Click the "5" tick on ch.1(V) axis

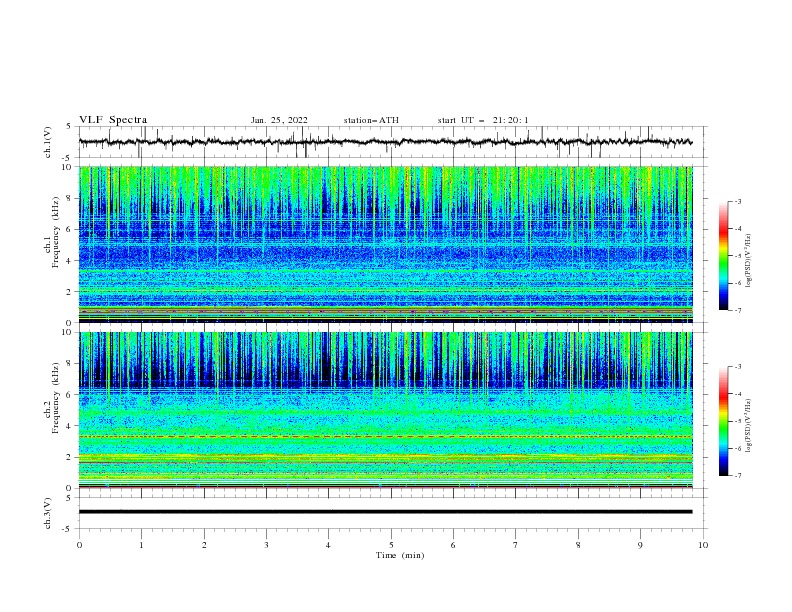pyautogui.click(x=69, y=126)
